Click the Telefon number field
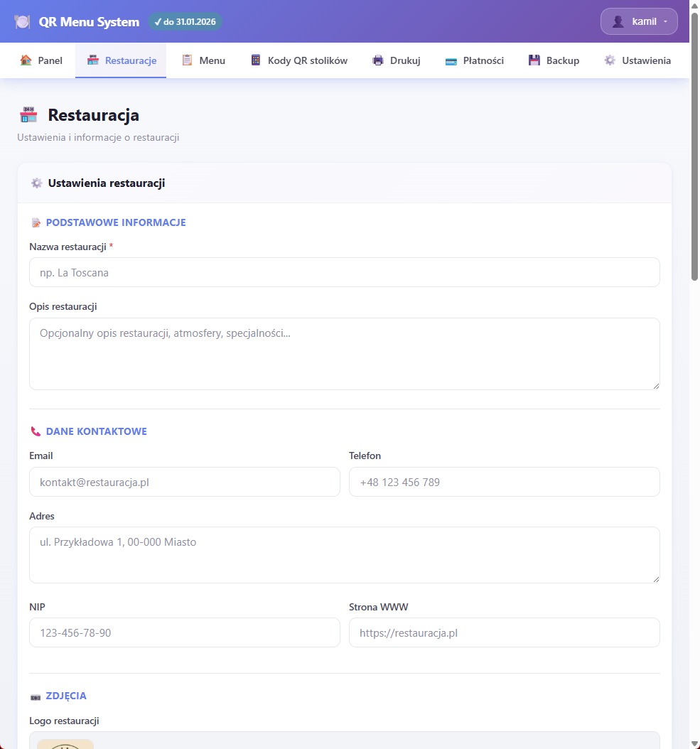Viewport: 700px width, 749px height. 504,482
